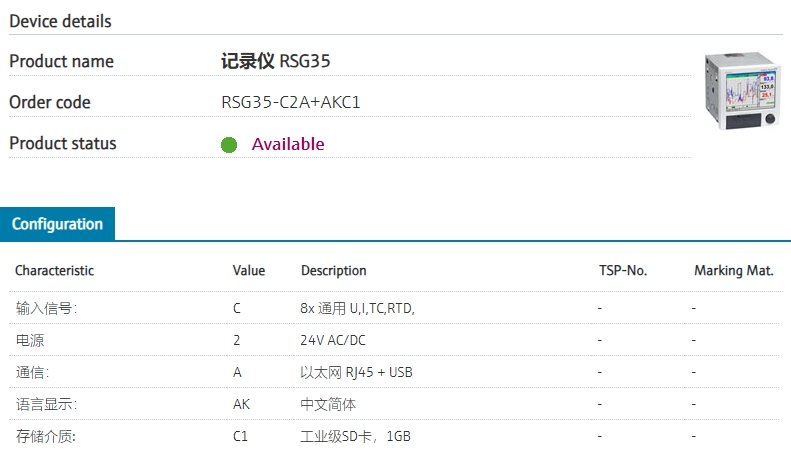Click the 24V AC/DC description
Image resolution: width=791 pixels, height=461 pixels.
click(x=332, y=340)
